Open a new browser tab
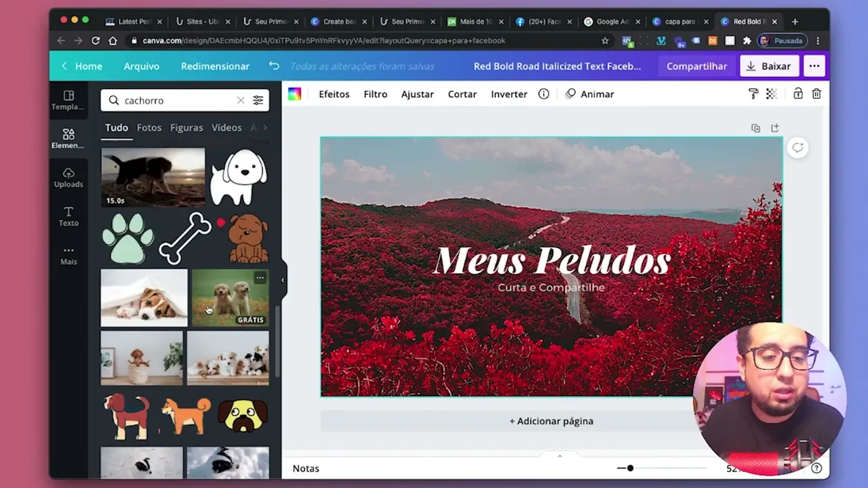Image resolution: width=868 pixels, height=488 pixels. point(795,22)
